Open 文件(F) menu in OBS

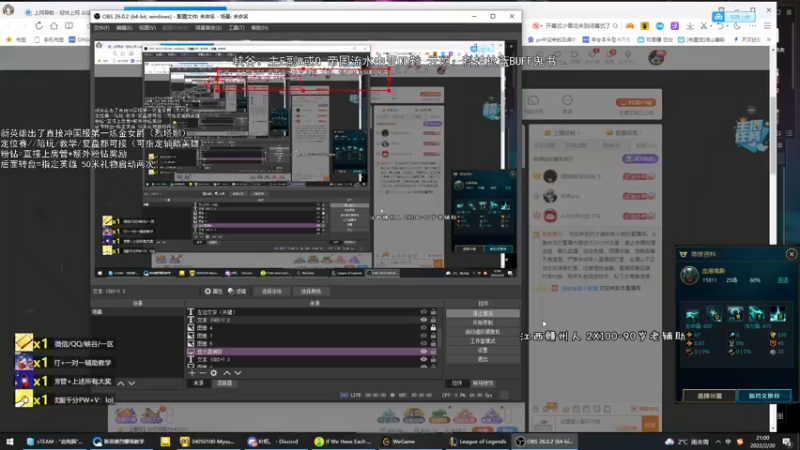[x=102, y=28]
